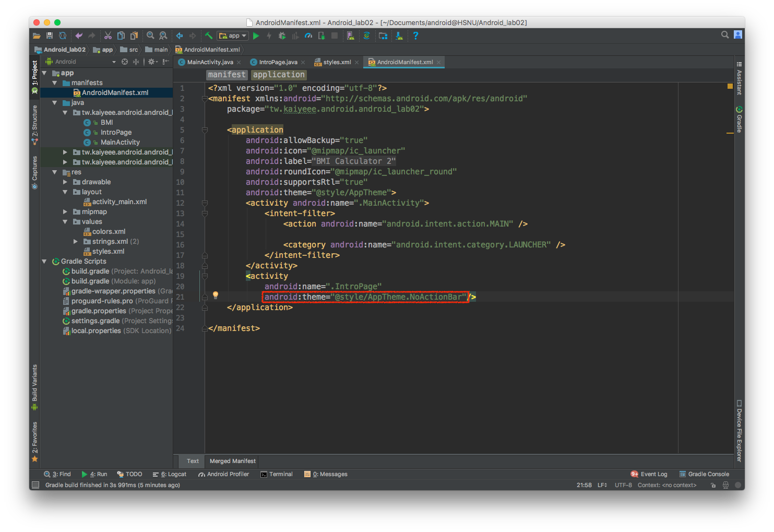Click Search Everywhere magnifier at top right
Image resolution: width=774 pixels, height=532 pixels.
click(725, 35)
